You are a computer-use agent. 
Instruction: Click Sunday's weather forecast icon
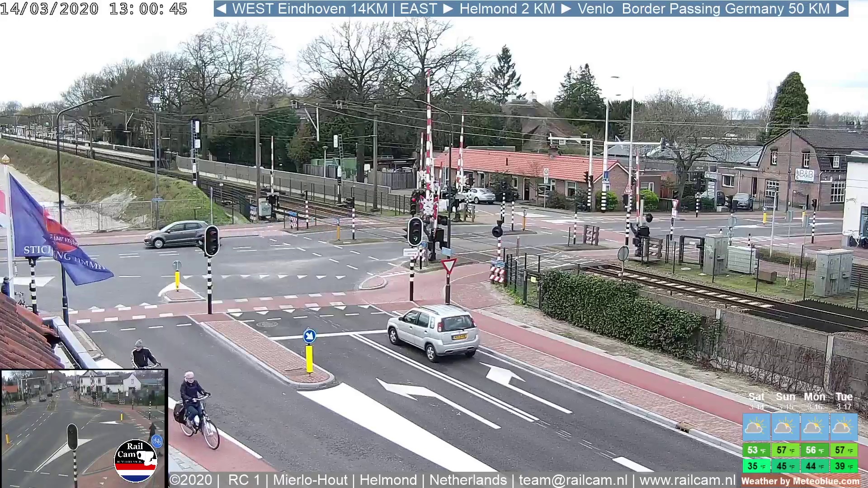[785, 427]
